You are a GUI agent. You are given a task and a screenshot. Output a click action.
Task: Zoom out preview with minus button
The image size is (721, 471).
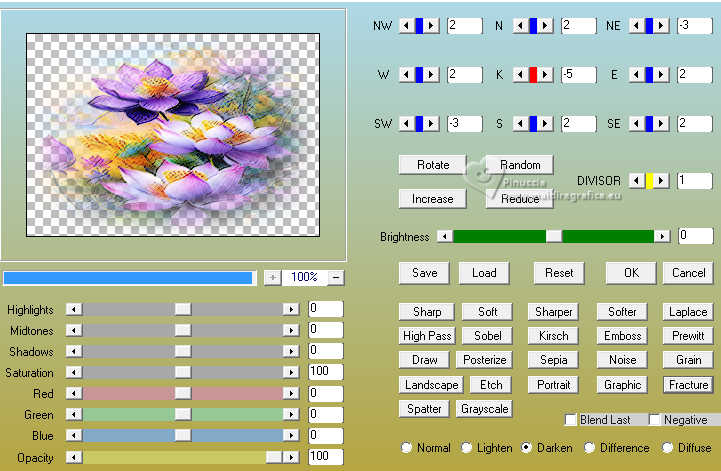[336, 277]
